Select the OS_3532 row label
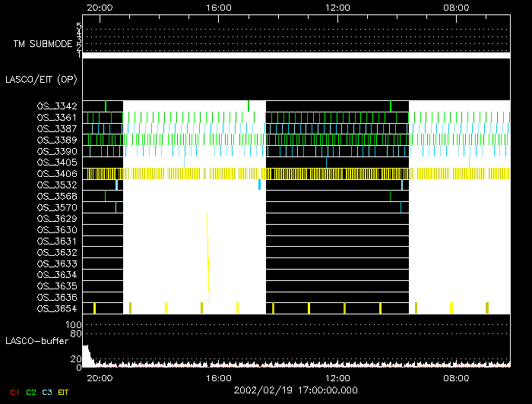 [x=56, y=185]
